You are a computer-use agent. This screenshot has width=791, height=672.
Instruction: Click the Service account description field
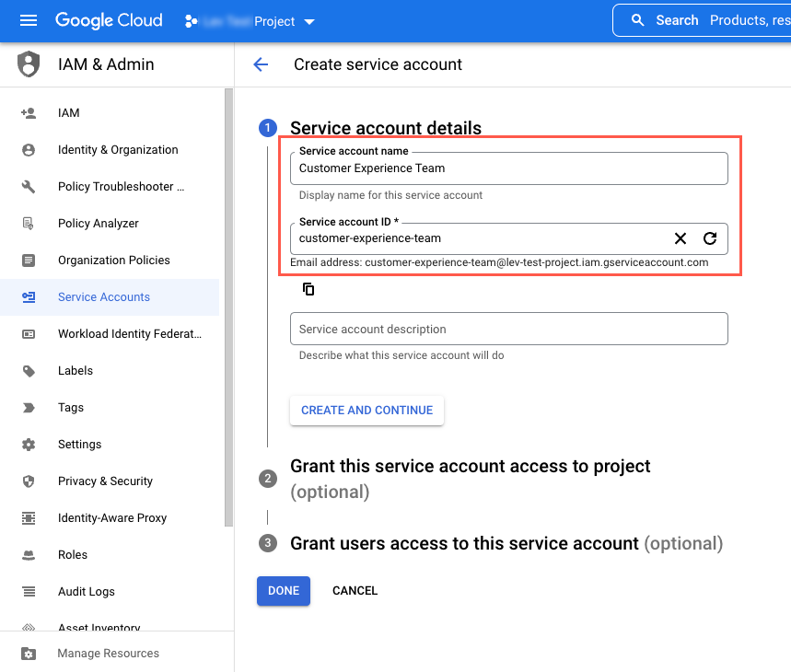pyautogui.click(x=509, y=329)
